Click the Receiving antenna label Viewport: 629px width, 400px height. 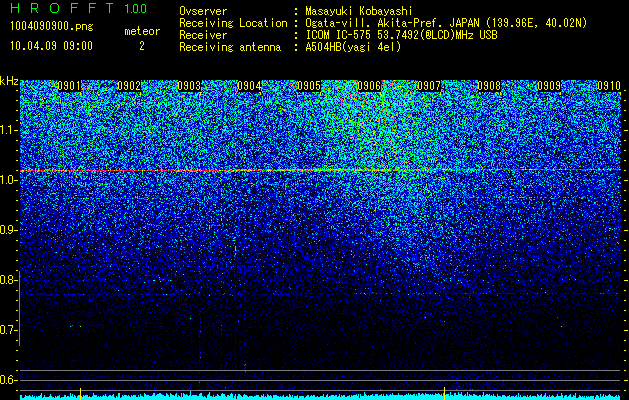pos(230,47)
